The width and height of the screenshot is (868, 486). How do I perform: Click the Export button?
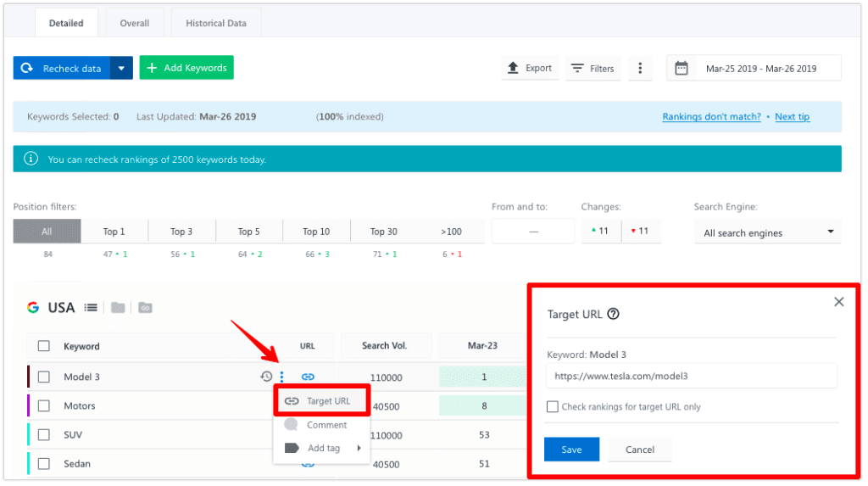[x=530, y=68]
